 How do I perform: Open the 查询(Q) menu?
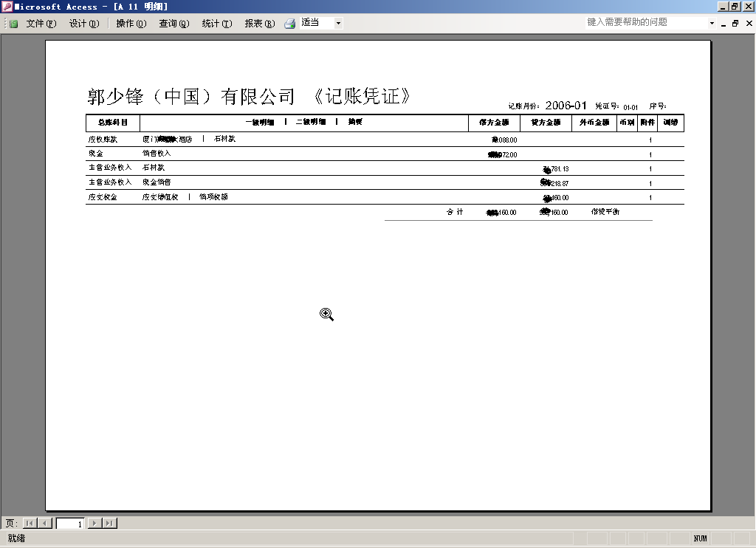[174, 24]
